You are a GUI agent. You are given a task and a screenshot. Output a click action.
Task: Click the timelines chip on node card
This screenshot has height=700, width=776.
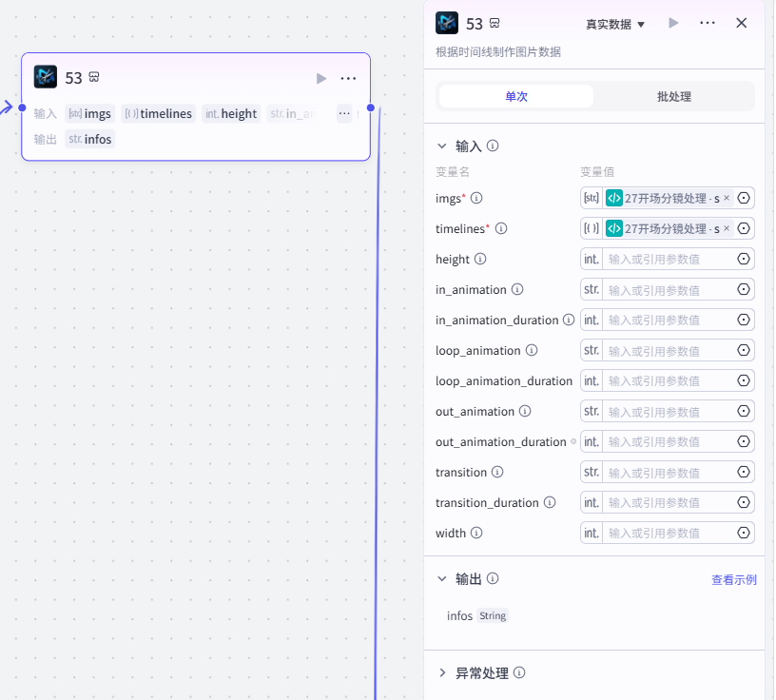[x=159, y=113]
